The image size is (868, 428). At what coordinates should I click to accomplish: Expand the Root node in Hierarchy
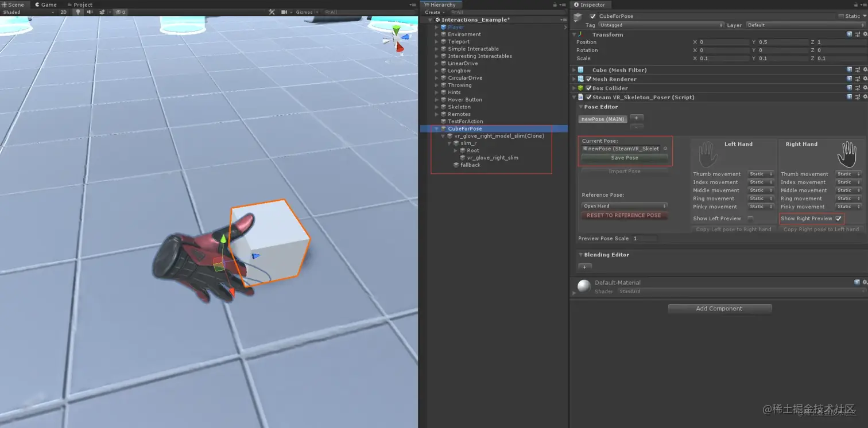click(455, 150)
